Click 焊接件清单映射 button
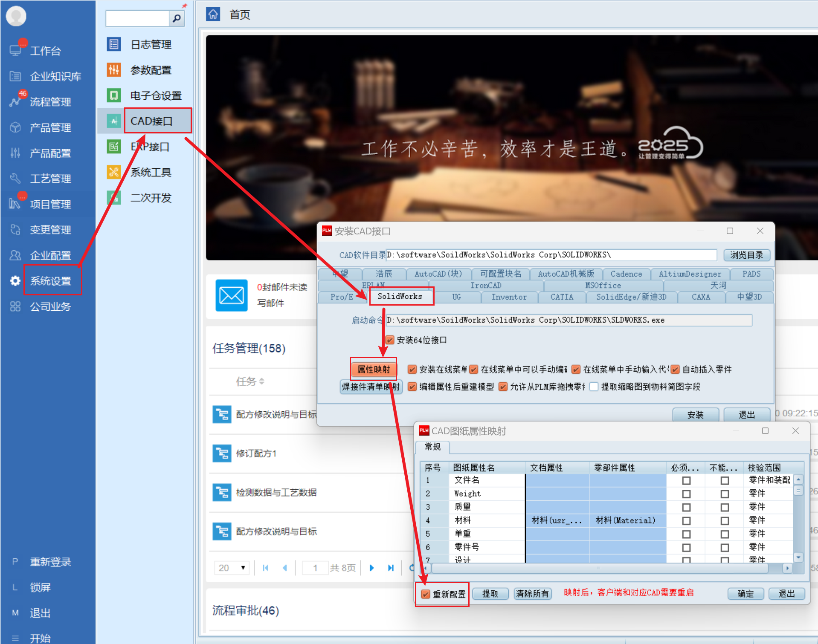Screen dimensions: 818x644 (371, 387)
